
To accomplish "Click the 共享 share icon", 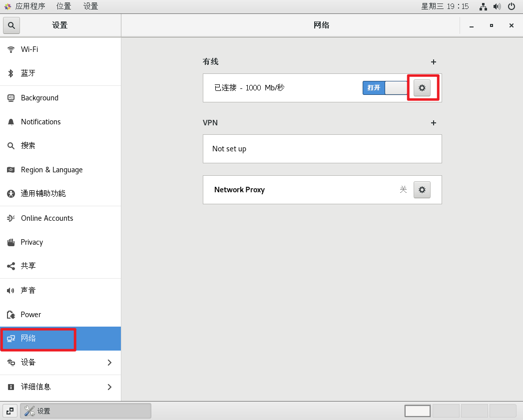I will pyautogui.click(x=11, y=266).
